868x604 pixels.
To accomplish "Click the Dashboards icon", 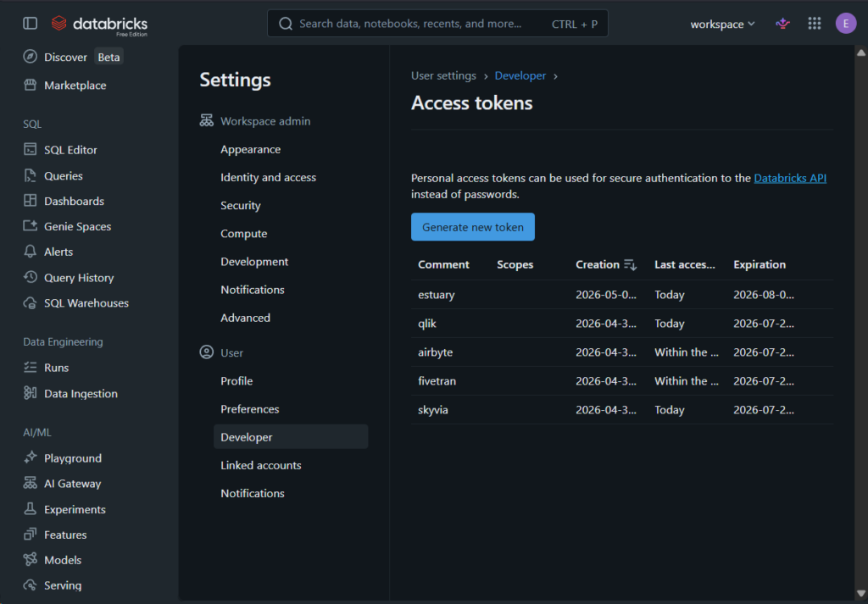I will click(30, 201).
